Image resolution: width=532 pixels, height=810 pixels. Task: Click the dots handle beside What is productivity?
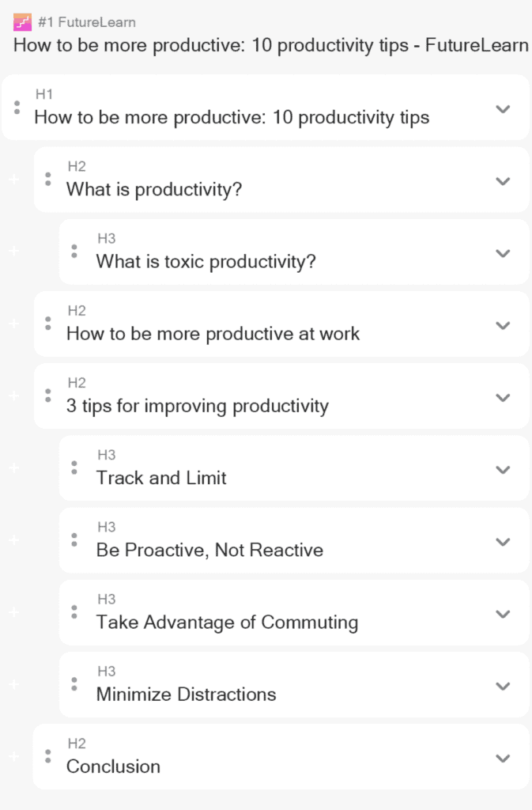pyautogui.click(x=48, y=180)
